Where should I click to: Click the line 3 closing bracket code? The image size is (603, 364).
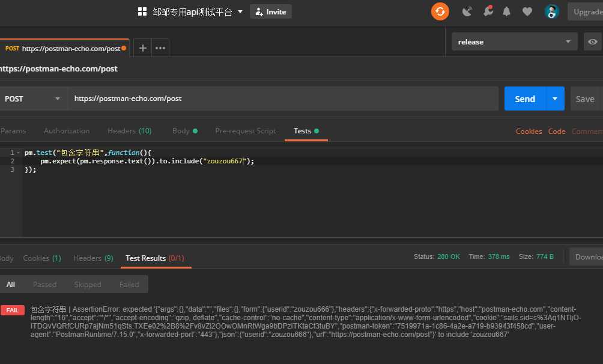click(x=31, y=169)
